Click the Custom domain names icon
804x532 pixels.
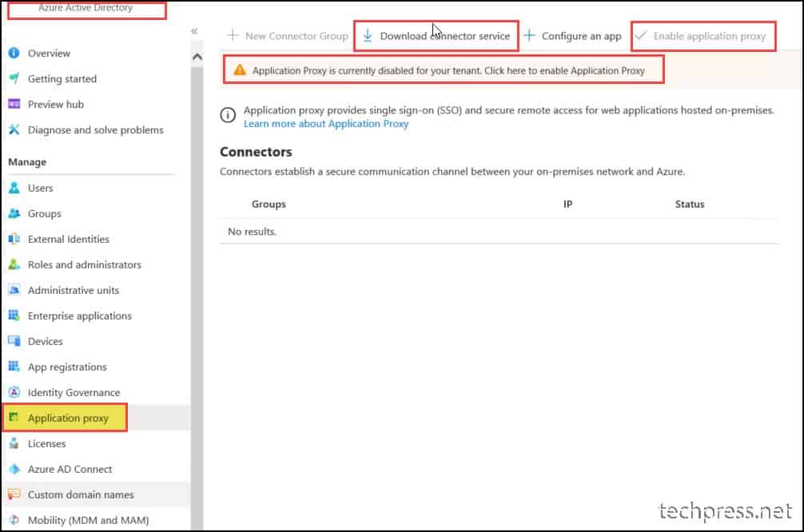coord(14,494)
